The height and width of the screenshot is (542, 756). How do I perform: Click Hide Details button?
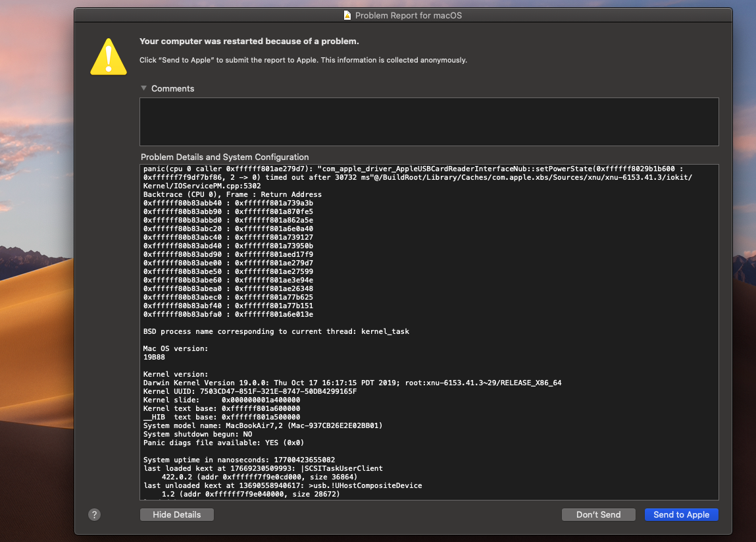pyautogui.click(x=177, y=514)
